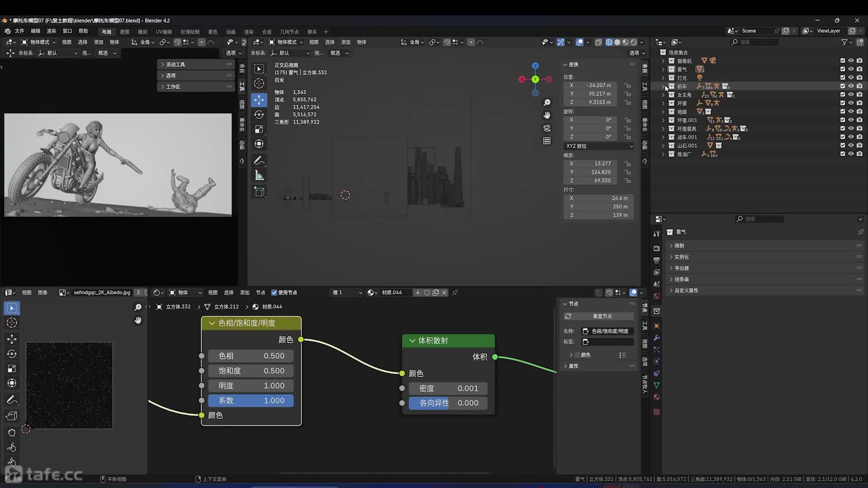Expand the 自定义属性 panel
This screenshot has width=868, height=488.
[764, 291]
